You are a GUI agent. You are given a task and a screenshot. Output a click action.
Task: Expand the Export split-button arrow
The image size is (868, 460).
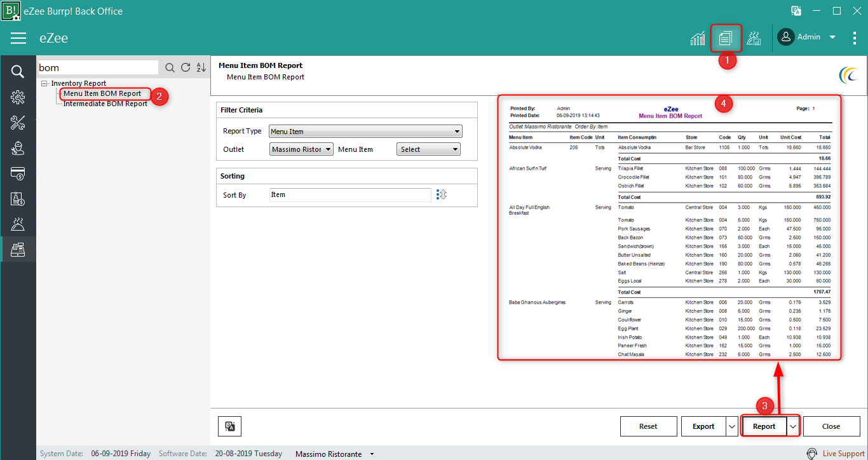(x=731, y=426)
